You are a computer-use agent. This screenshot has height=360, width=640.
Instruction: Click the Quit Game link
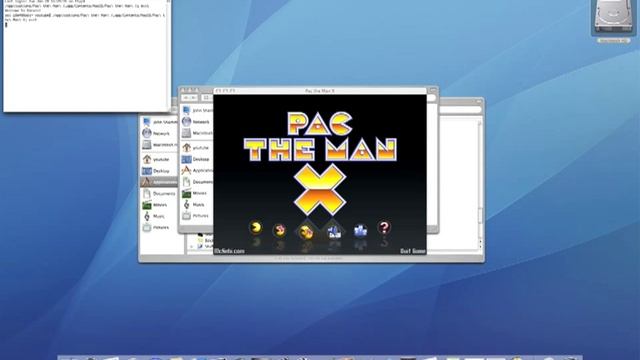tap(413, 251)
